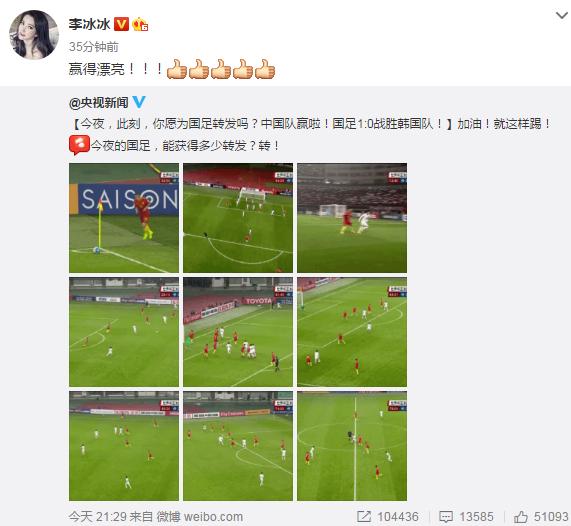Viewport: 571px width, 526px height.
Task: Open the TOYOTA banner match photo
Action: [x=238, y=332]
